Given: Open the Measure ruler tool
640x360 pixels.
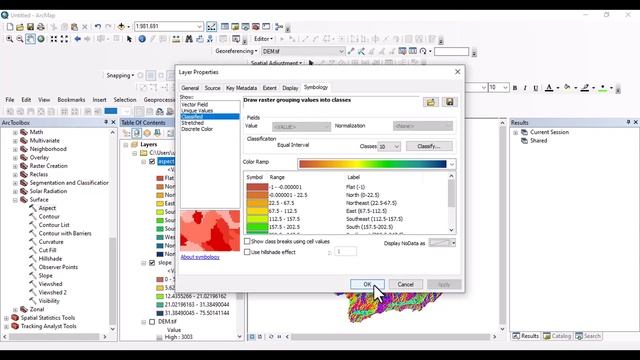Looking at the screenshot, I should click(x=176, y=39).
